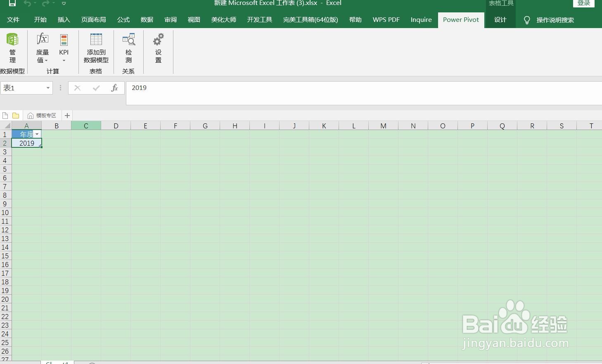
Task: Click 添加到数据模型 table icon
Action: click(x=96, y=40)
